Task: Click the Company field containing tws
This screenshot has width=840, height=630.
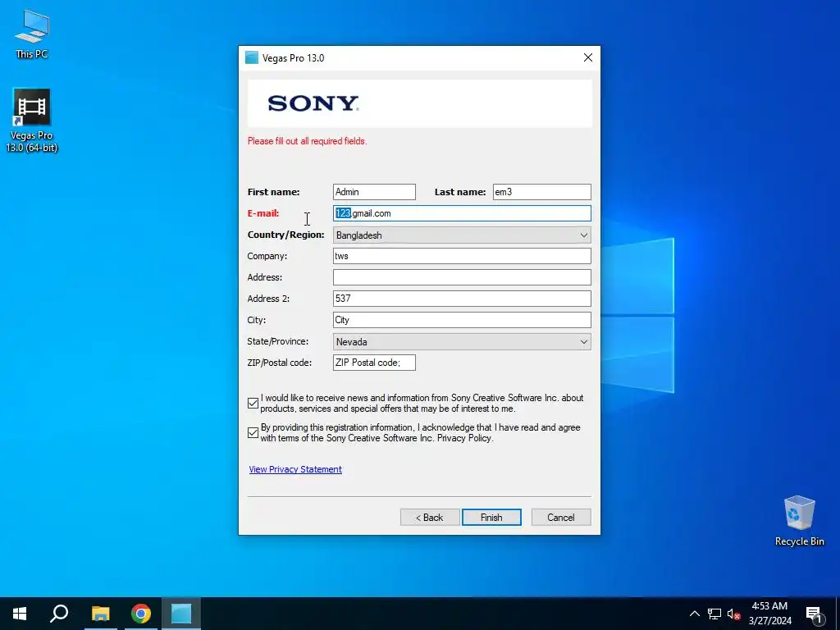Action: (x=462, y=256)
